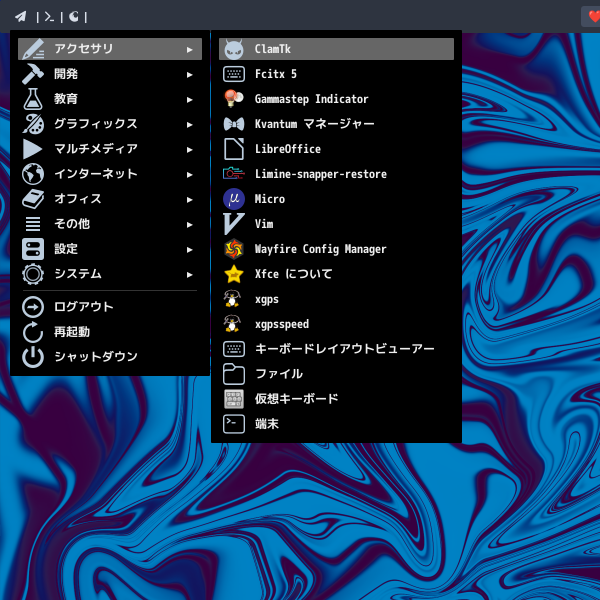
Task: Choose シャットダウン to power off
Action: click(110, 357)
